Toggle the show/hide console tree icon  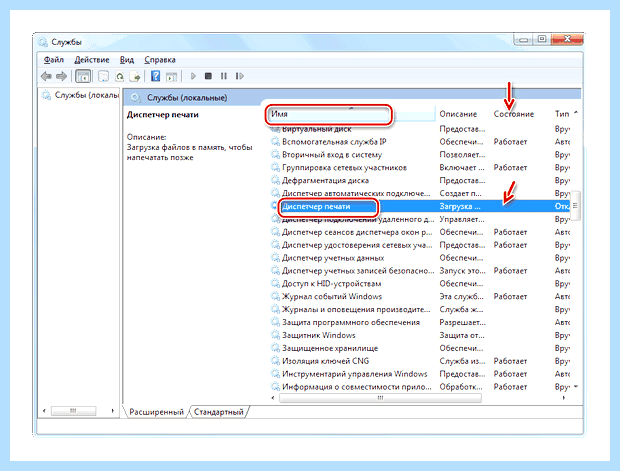click(83, 76)
